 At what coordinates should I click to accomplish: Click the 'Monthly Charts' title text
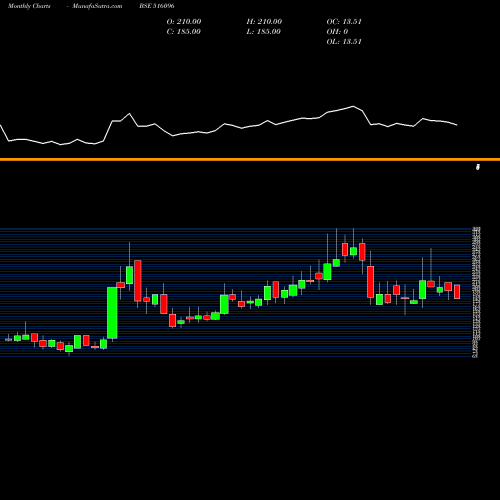click(x=29, y=6)
